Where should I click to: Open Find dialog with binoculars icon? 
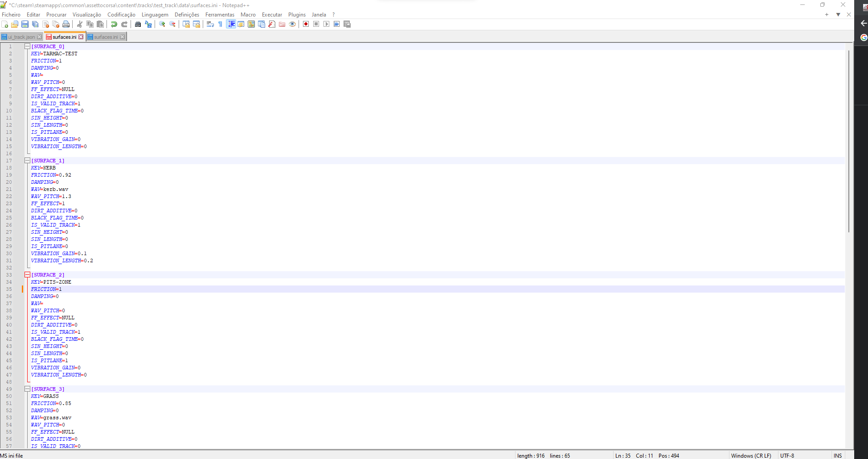click(138, 24)
